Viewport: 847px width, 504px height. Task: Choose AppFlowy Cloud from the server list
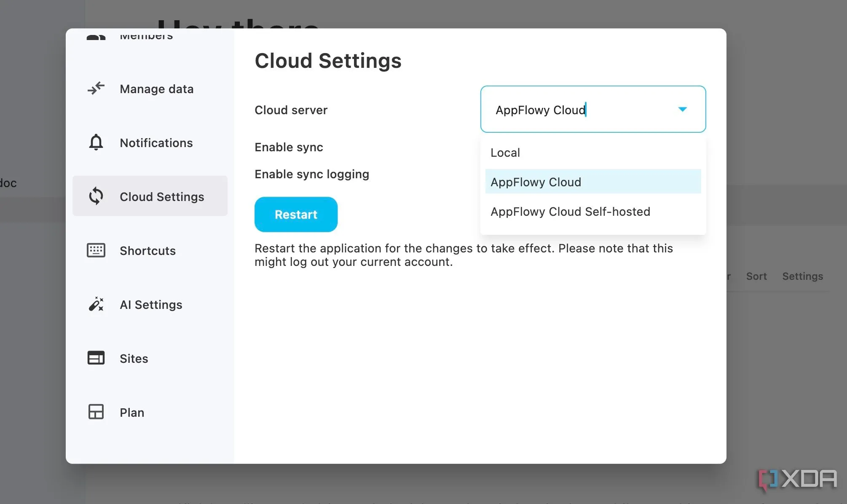(593, 182)
